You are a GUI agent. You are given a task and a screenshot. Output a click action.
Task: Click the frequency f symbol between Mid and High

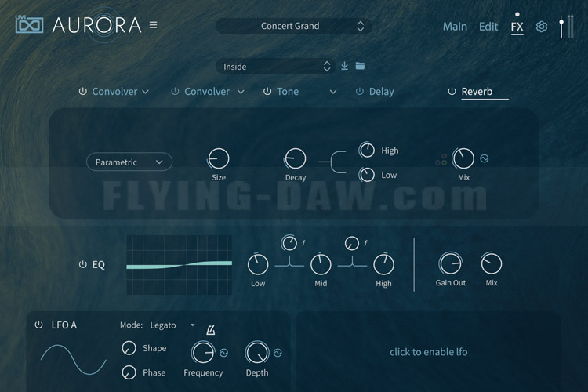(365, 243)
